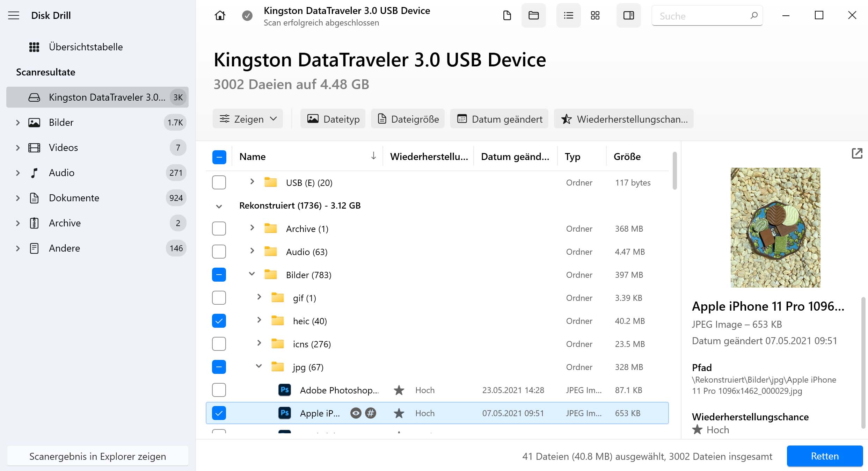Open the Zeigen dropdown
The width and height of the screenshot is (868, 471).
pyautogui.click(x=248, y=119)
